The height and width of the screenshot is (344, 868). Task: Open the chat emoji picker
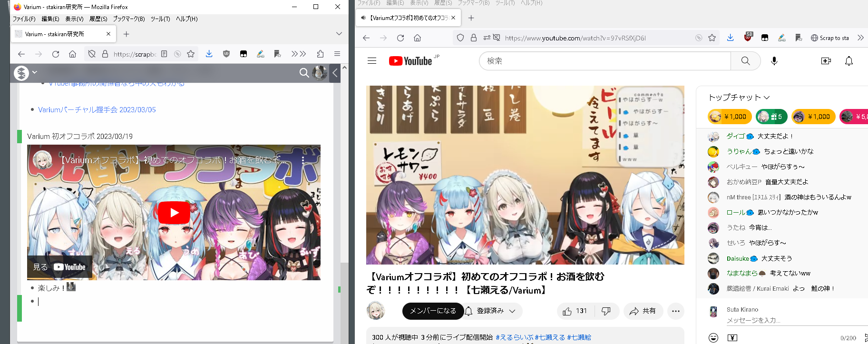tap(713, 338)
